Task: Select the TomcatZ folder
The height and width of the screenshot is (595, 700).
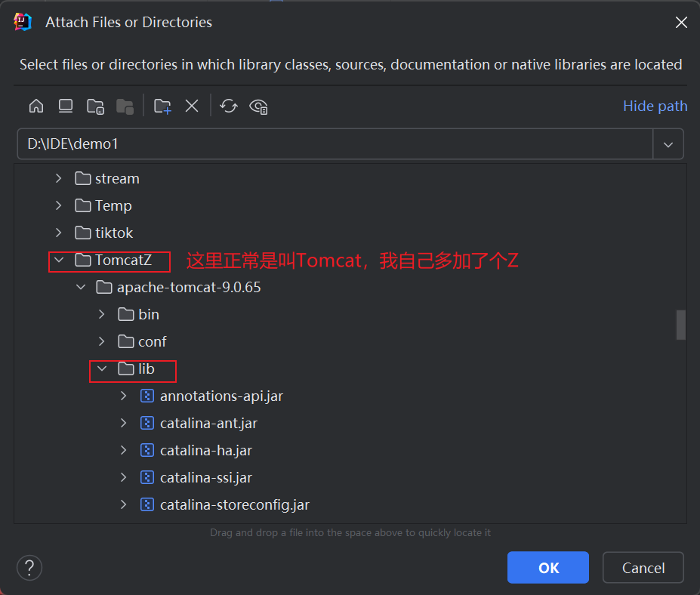Action: tap(124, 261)
